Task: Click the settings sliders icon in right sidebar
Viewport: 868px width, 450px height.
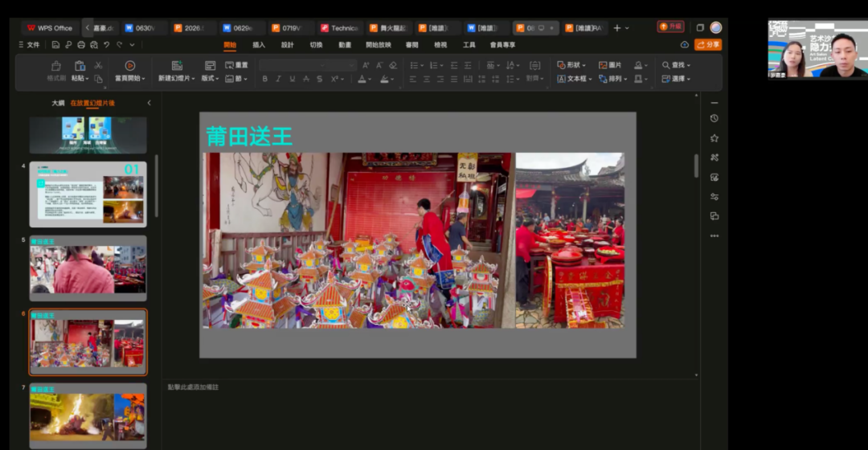Action: tap(714, 197)
